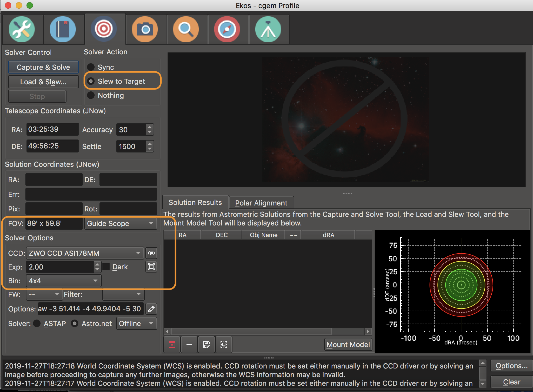Viewport: 533px width, 392px height.
Task: Click the Mount Model button
Action: (x=348, y=344)
